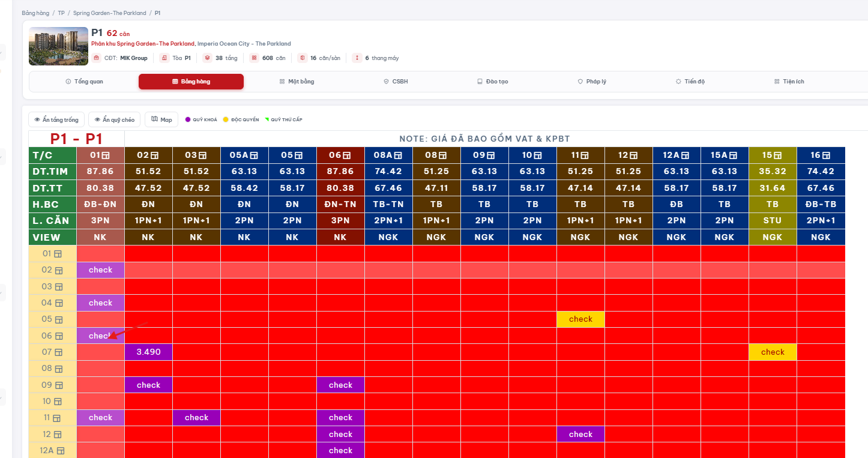
Task: Open floor plan icon of unit column 01
Action: pyautogui.click(x=106, y=155)
